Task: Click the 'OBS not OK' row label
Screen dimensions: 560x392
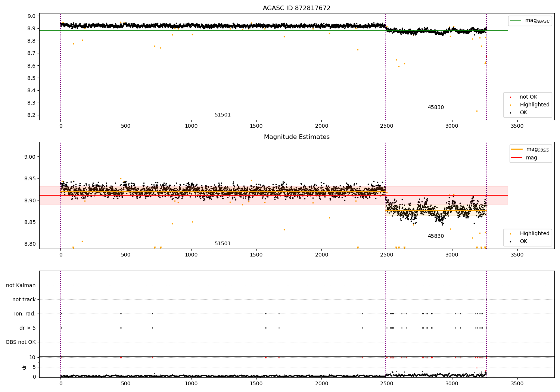Action: pos(21,342)
